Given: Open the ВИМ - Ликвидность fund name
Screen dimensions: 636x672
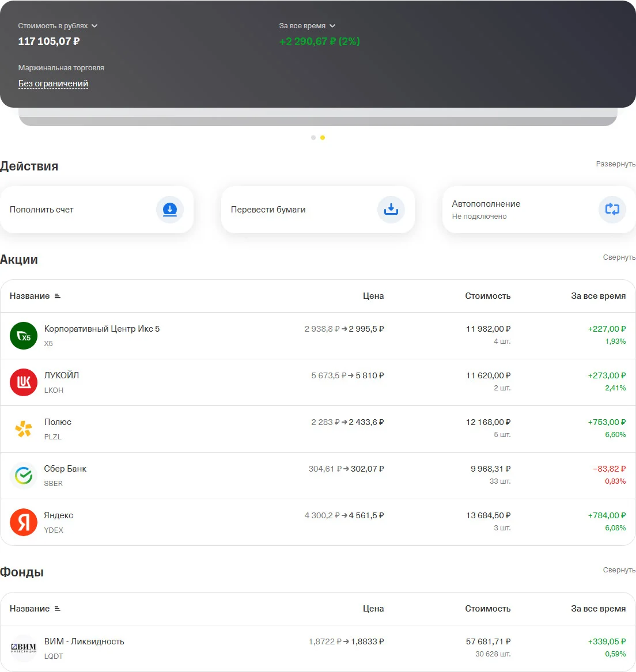Looking at the screenshot, I should (84, 641).
